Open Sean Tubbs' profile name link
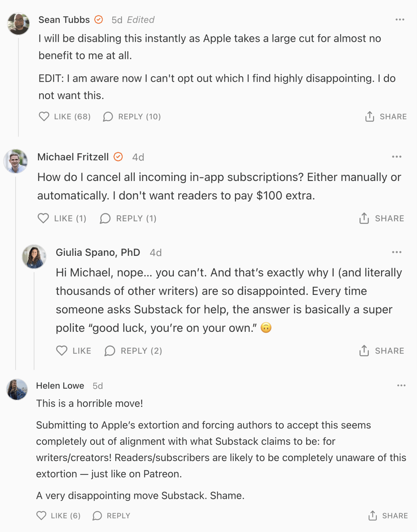Image resolution: width=417 pixels, height=532 pixels. 64,20
